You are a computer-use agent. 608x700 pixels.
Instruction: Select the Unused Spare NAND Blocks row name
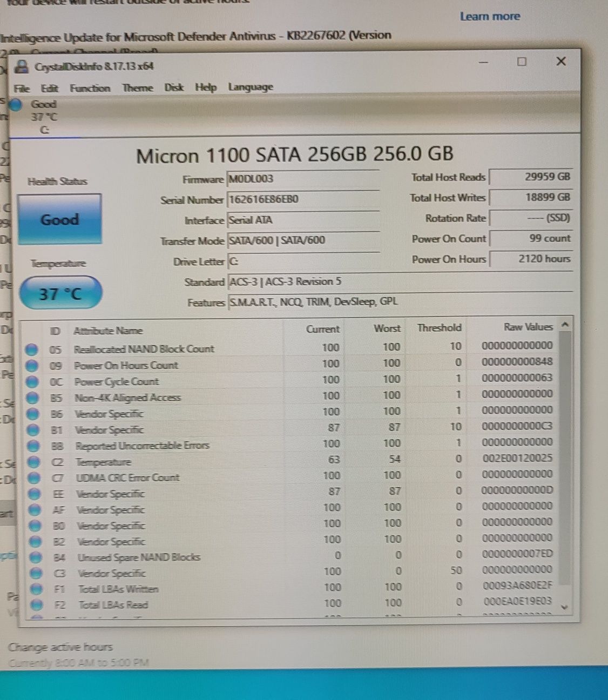tap(139, 557)
